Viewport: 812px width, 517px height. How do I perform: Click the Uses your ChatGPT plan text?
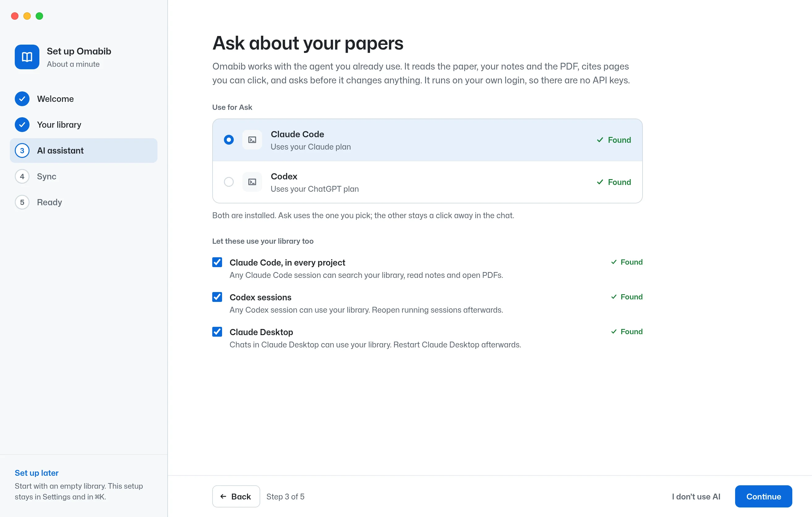point(315,189)
